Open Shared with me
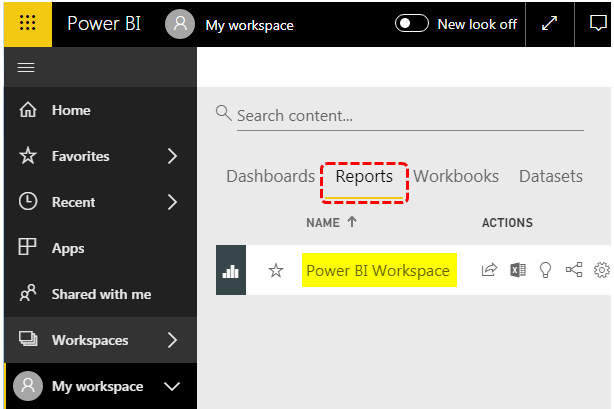The height and width of the screenshot is (409, 614). pos(100,294)
